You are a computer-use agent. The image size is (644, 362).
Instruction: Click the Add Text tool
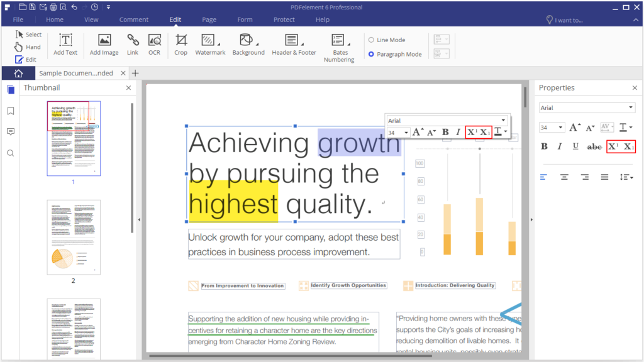pyautogui.click(x=65, y=45)
